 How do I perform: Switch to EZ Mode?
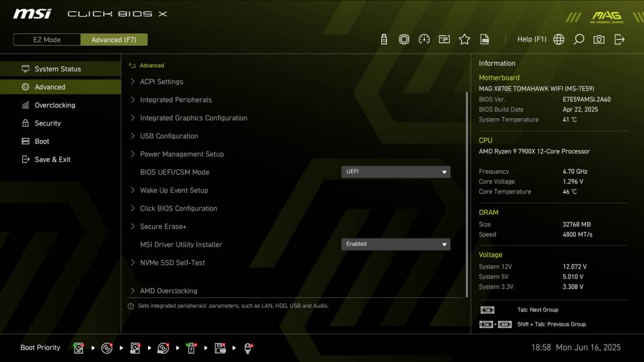[47, 39]
